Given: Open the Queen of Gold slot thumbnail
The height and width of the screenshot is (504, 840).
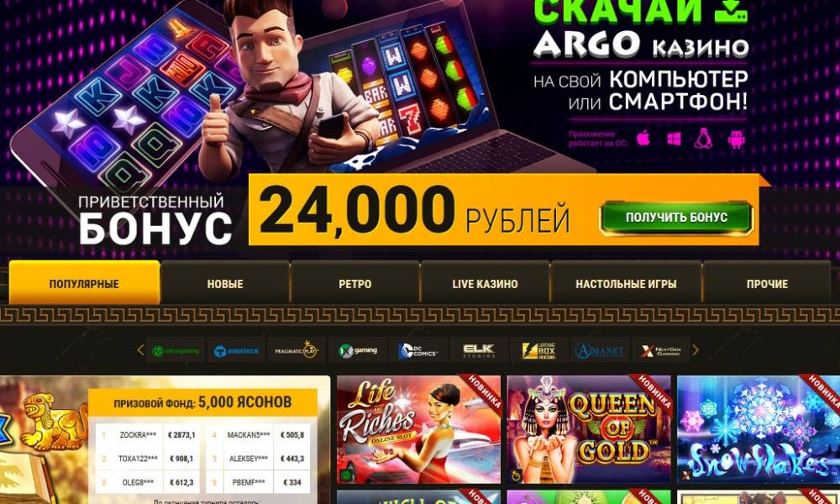Looking at the screenshot, I should point(589,429).
